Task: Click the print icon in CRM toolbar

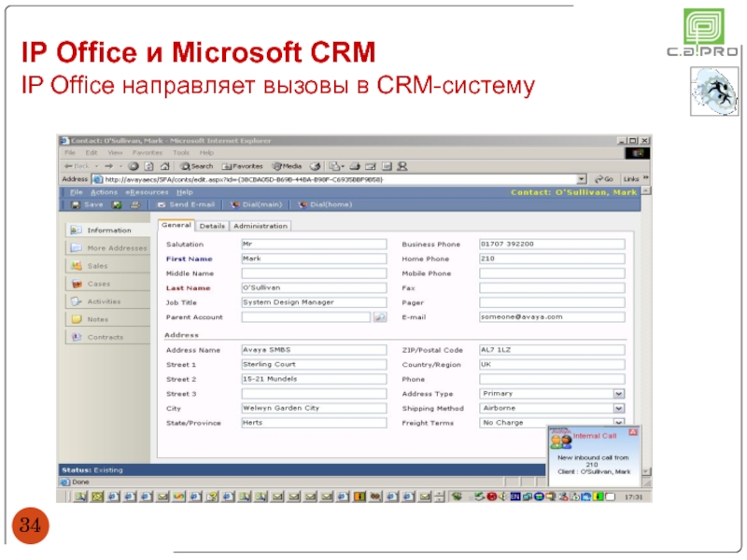Action: point(135,204)
